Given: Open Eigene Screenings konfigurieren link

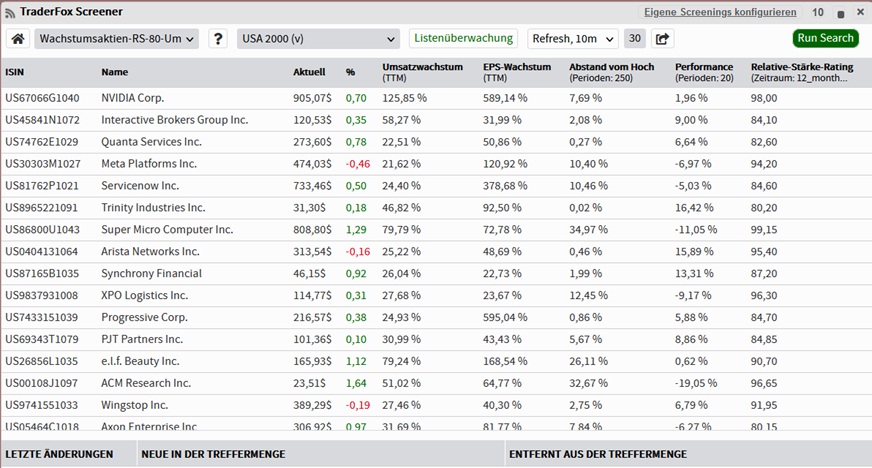Looking at the screenshot, I should (720, 12).
